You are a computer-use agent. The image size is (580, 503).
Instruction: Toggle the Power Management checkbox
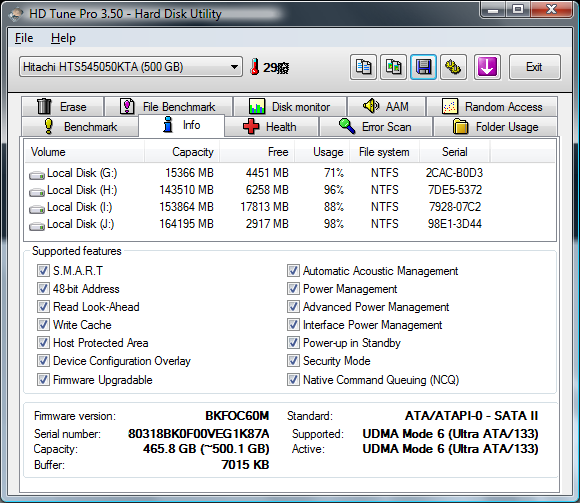(x=293, y=288)
